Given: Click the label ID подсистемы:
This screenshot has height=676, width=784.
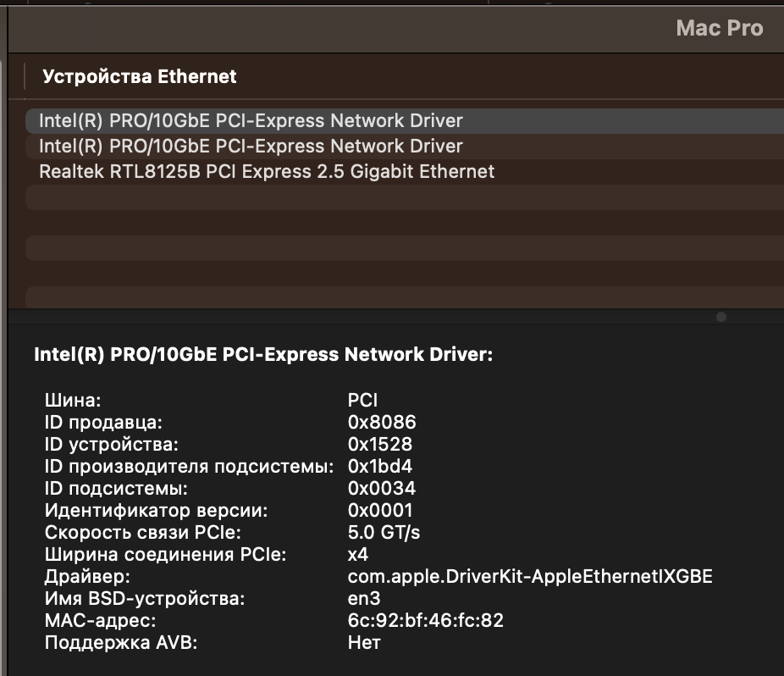Looking at the screenshot, I should coord(116,488).
